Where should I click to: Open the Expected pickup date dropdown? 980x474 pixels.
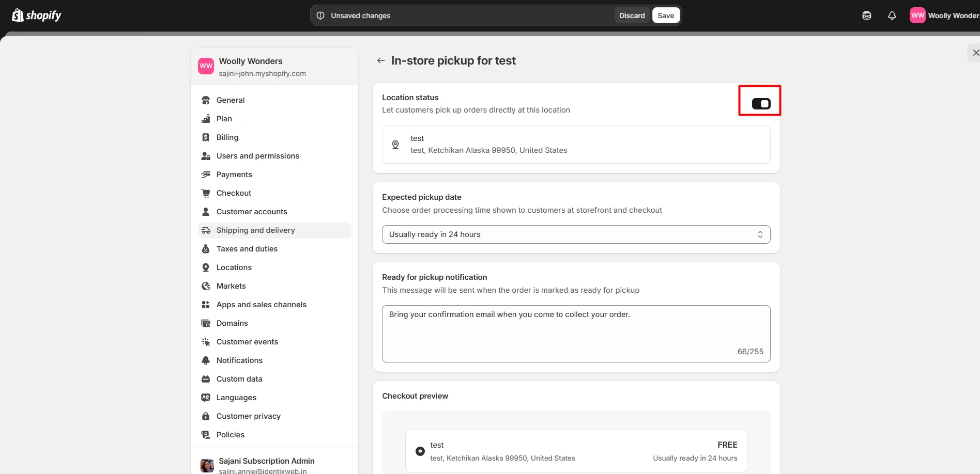(569, 234)
